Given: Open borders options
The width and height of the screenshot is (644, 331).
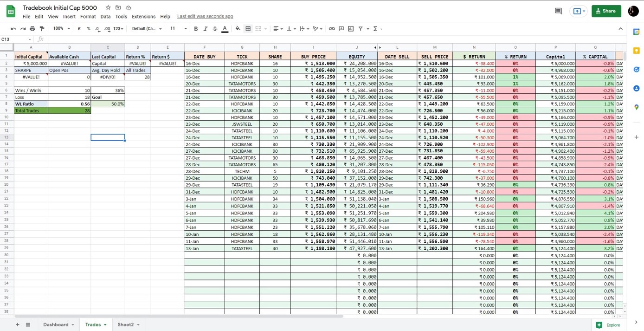Looking at the screenshot, I should [x=248, y=29].
